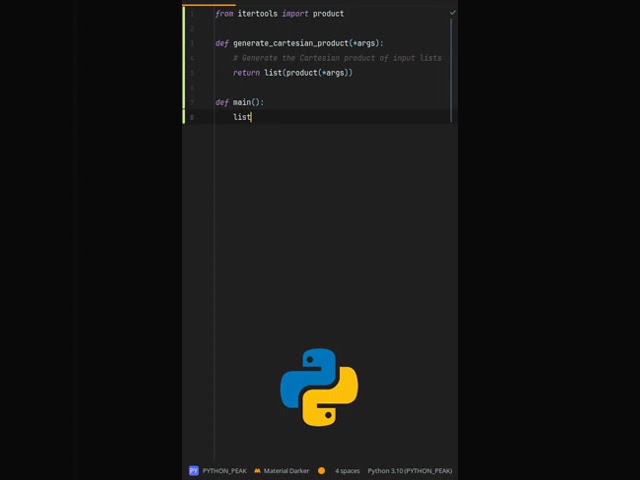Click the Material Darker theme icon
This screenshot has width=640, height=480.
click(257, 471)
